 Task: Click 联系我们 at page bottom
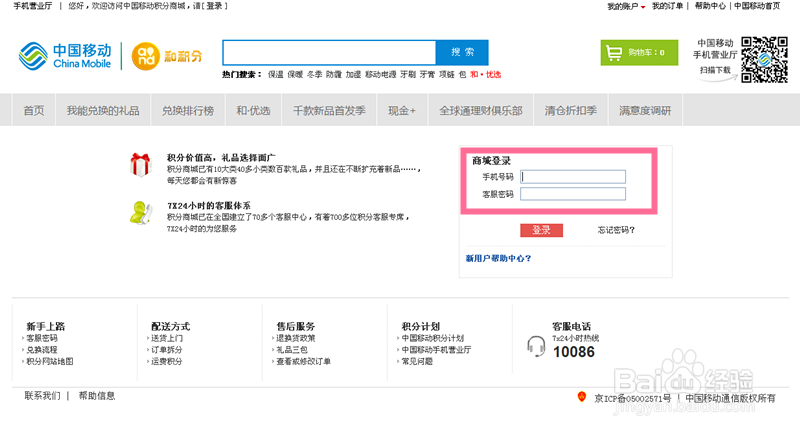(42, 396)
